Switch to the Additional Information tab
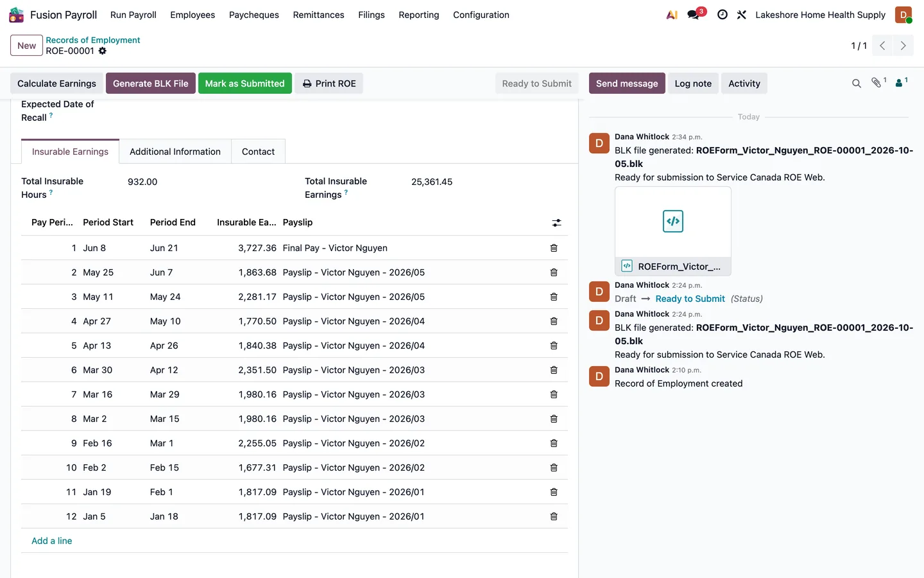This screenshot has width=924, height=578. [175, 152]
